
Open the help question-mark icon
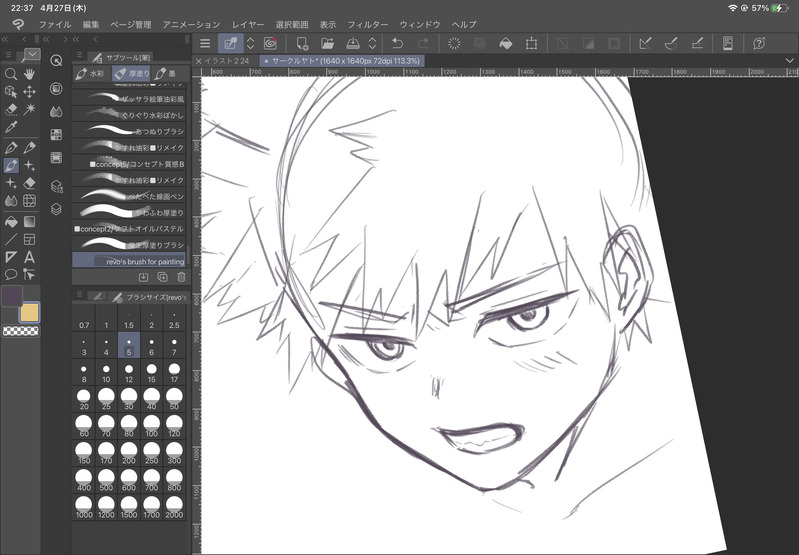point(759,44)
